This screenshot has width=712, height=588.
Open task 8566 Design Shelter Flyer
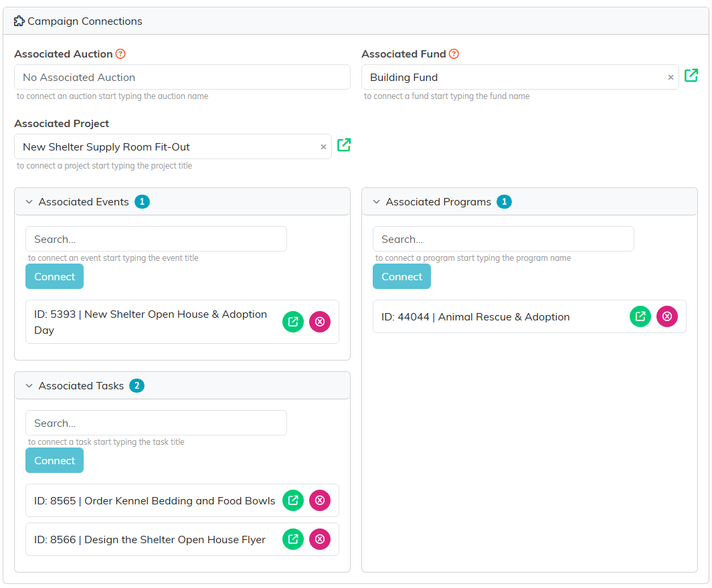(x=293, y=539)
